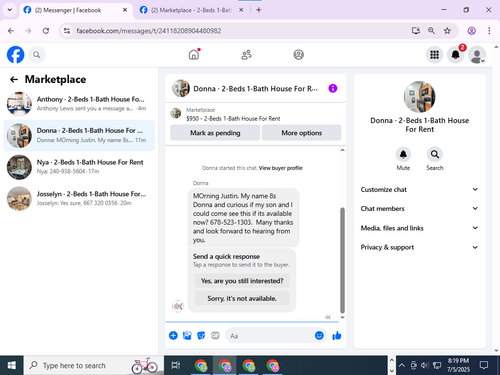Open Nya's 2-Beds 1-Bath conversation

[x=79, y=167]
